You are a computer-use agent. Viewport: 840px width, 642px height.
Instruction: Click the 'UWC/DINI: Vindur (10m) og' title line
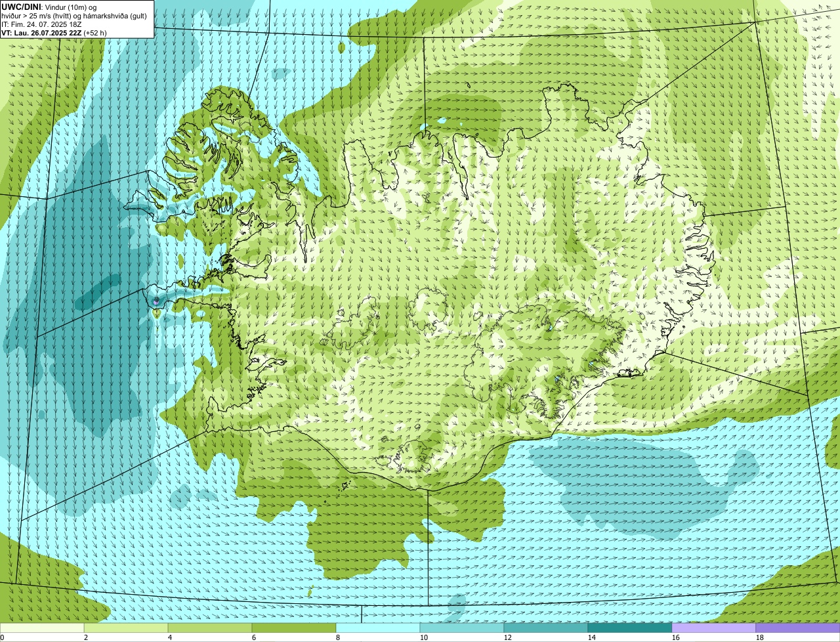(x=49, y=7)
